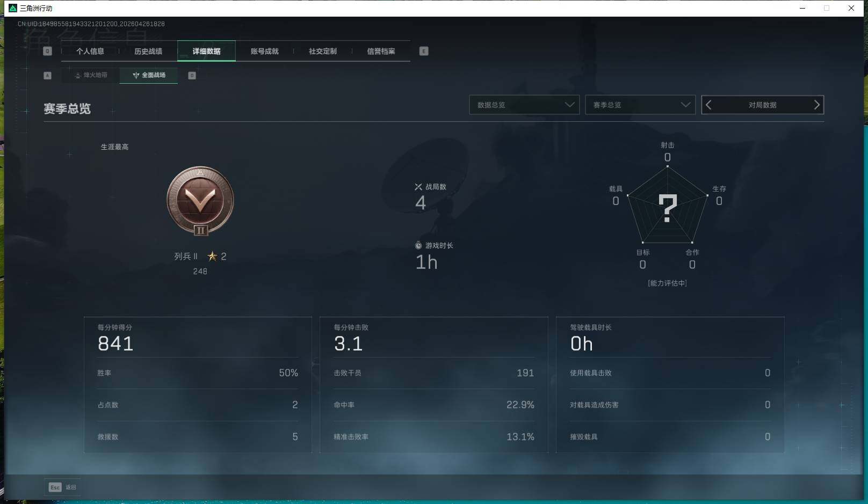Minimize the 三角洲行动 window
Image resolution: width=868 pixels, height=504 pixels.
click(802, 8)
